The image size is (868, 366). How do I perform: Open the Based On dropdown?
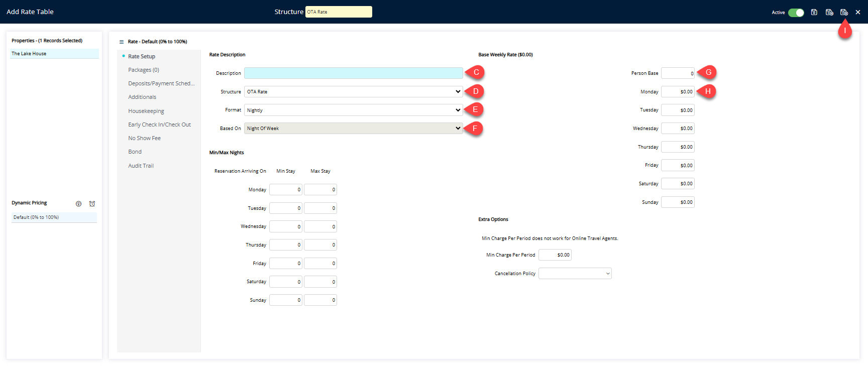click(x=354, y=129)
